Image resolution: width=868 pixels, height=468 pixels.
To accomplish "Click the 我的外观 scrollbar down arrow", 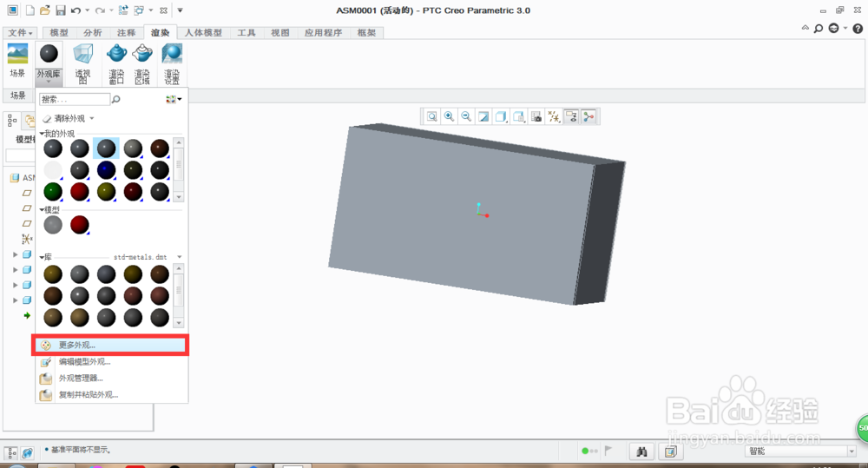I will (178, 197).
